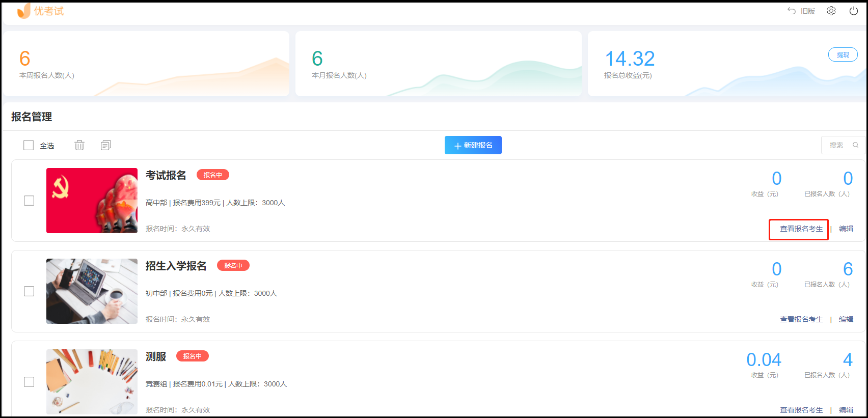The width and height of the screenshot is (868, 418).
Task: Click the magnifier search icon
Action: click(x=856, y=145)
